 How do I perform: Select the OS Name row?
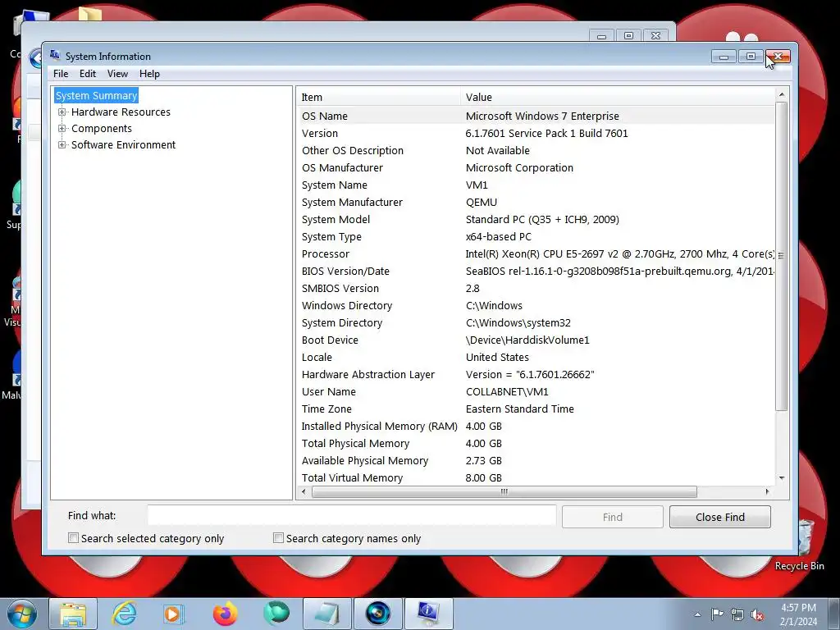[x=536, y=116]
